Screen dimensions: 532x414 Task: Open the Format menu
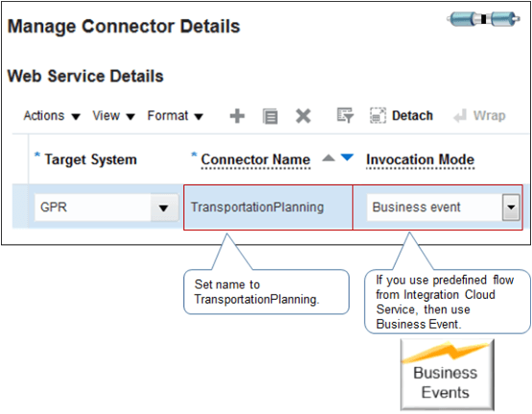[x=175, y=116]
